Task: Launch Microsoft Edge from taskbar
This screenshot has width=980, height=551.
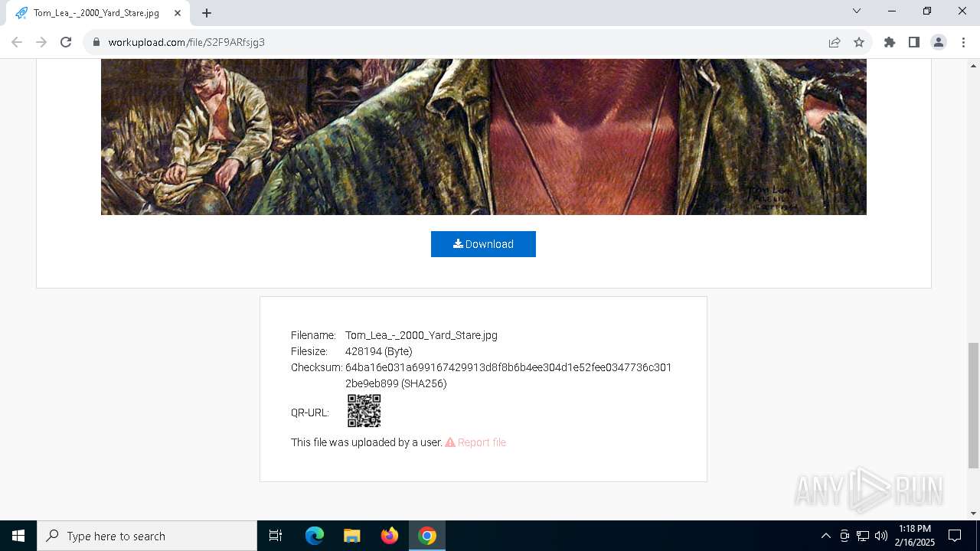Action: pyautogui.click(x=315, y=536)
